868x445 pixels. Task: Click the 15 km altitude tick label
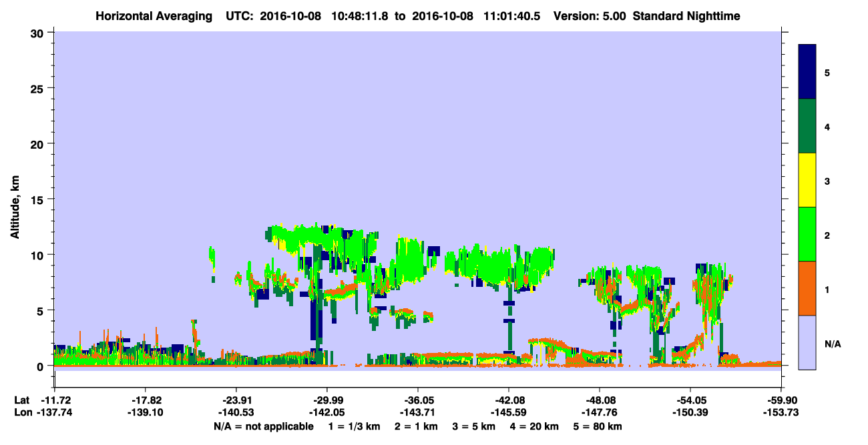[x=37, y=199]
